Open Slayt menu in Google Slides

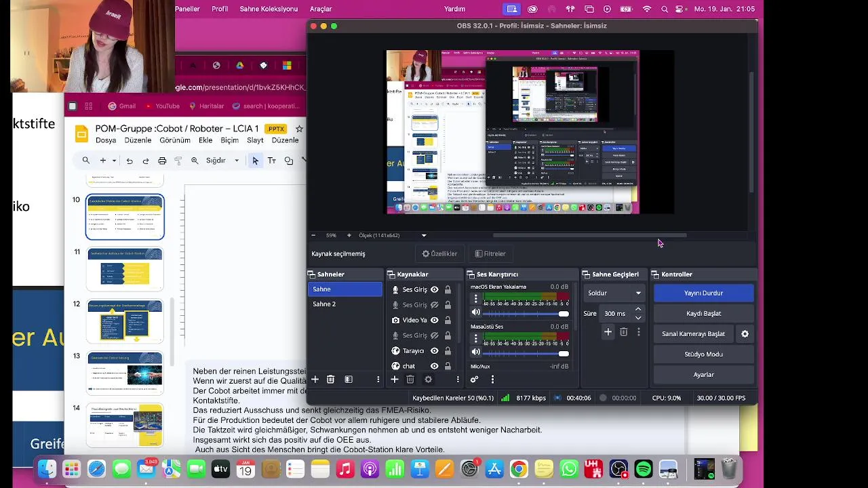(x=255, y=140)
